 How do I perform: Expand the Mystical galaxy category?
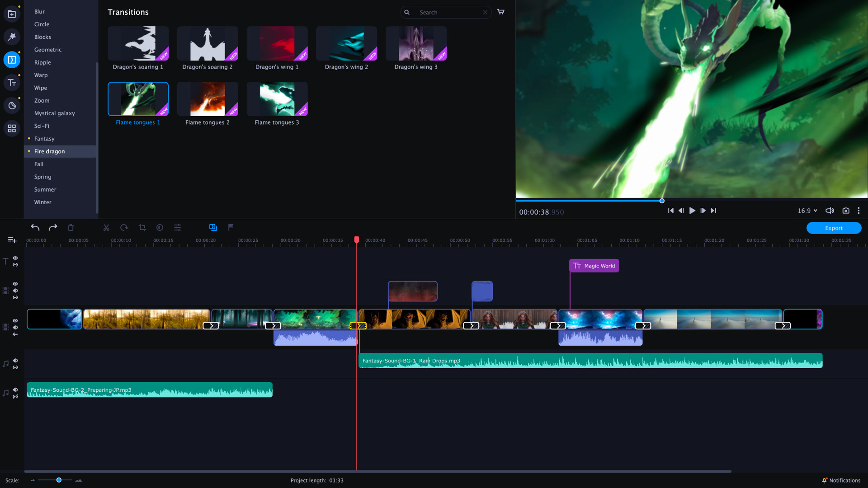point(54,113)
